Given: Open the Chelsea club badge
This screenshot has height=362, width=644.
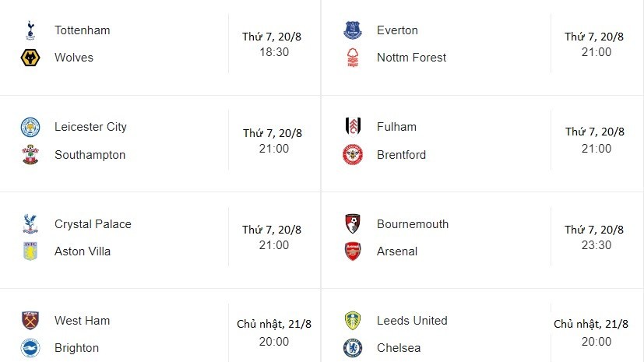Looking at the screenshot, I should (353, 348).
